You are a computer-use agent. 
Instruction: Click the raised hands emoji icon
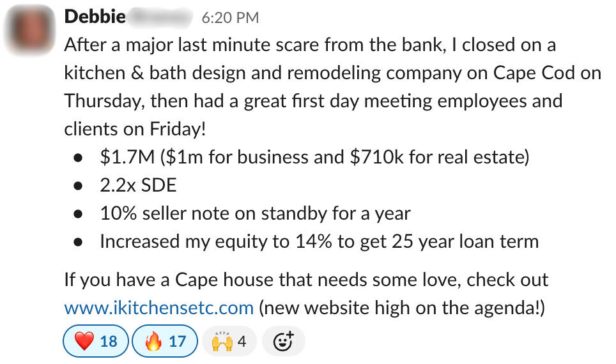pos(222,342)
